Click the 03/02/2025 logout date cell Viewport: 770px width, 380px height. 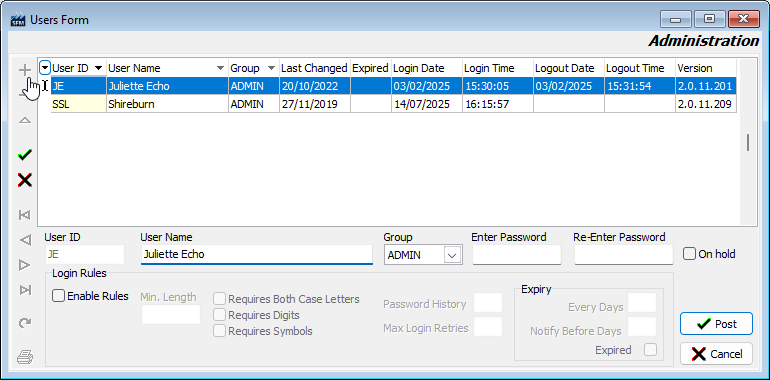569,86
